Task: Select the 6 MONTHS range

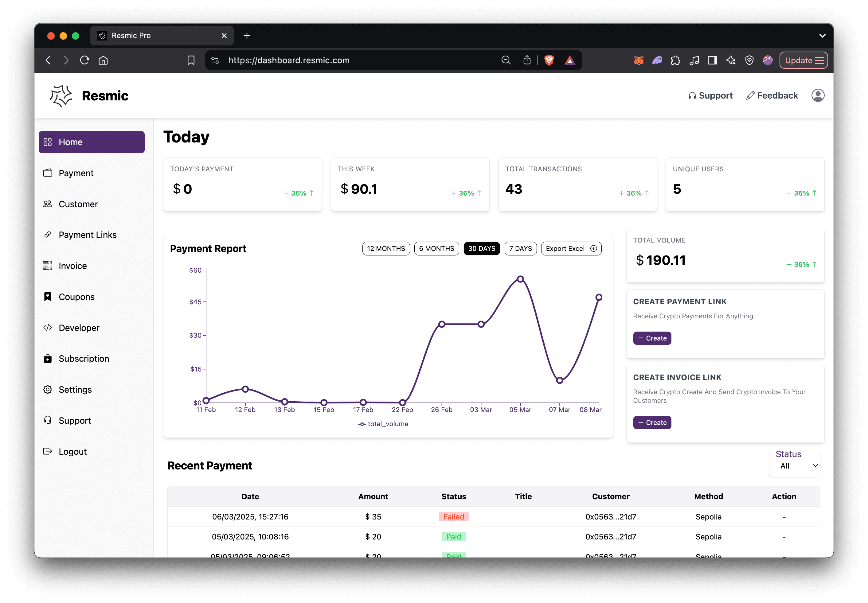Action: coord(436,249)
